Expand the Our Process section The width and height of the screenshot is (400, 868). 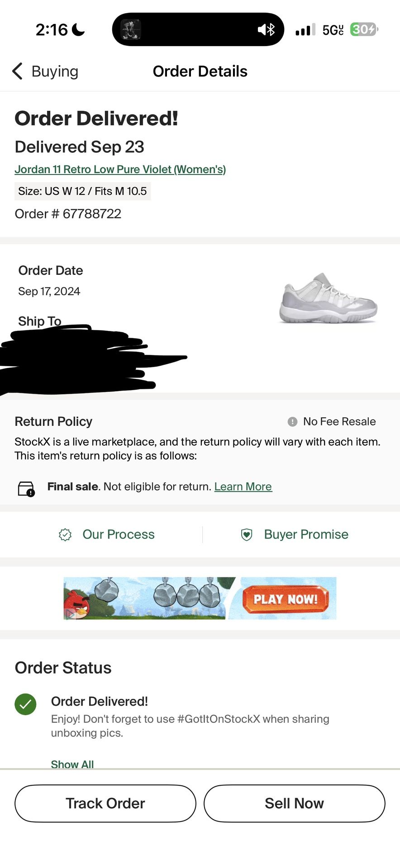point(118,534)
